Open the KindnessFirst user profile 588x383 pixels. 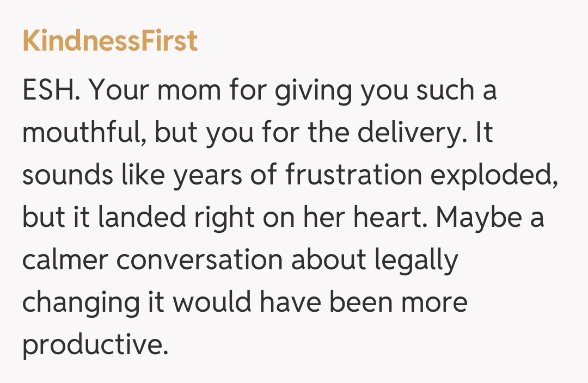[109, 41]
